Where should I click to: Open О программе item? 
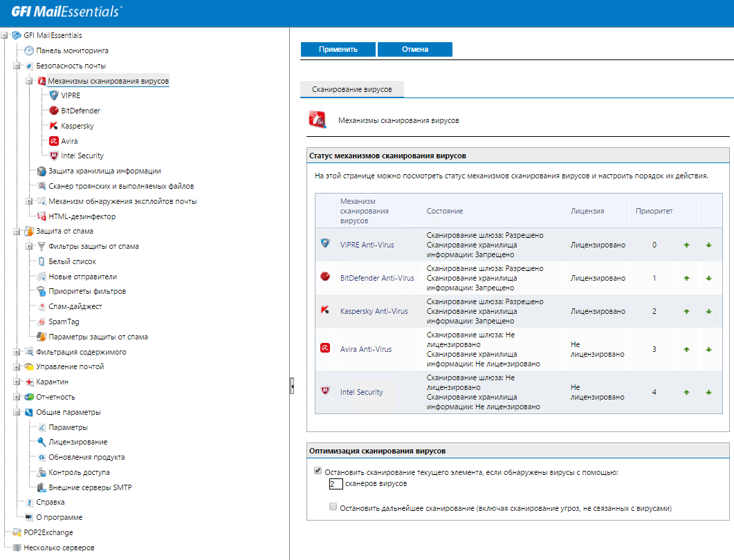pyautogui.click(x=59, y=517)
